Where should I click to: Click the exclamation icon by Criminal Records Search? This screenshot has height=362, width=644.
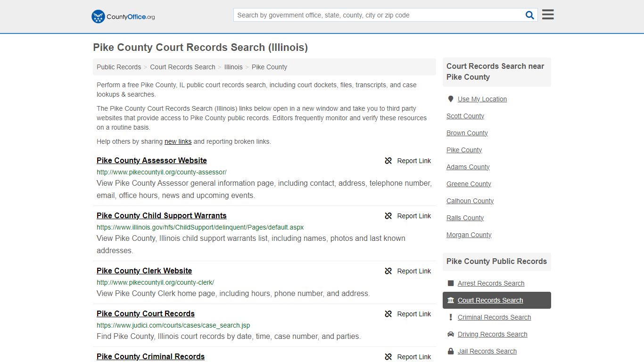point(451,317)
